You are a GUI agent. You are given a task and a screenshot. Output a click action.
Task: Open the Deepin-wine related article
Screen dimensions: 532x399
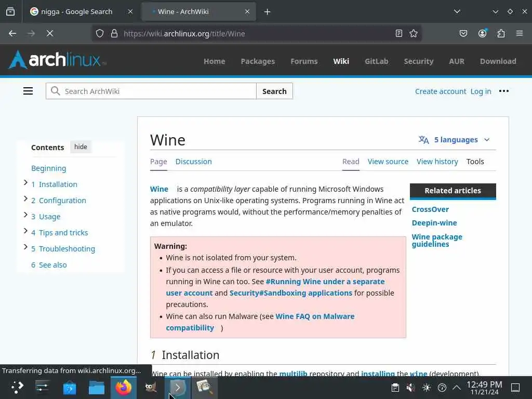pos(434,223)
